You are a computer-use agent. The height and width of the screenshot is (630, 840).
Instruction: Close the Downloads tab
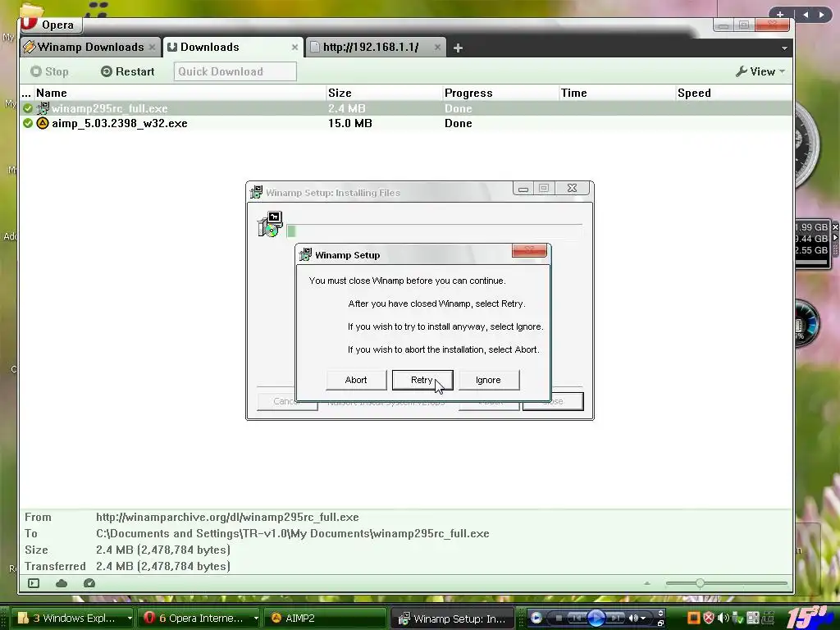pyautogui.click(x=294, y=48)
